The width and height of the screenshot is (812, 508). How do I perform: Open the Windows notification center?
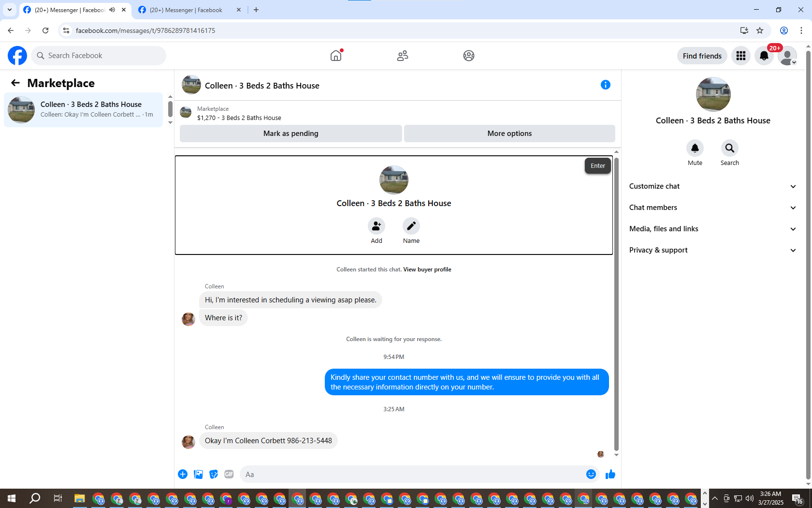(798, 499)
